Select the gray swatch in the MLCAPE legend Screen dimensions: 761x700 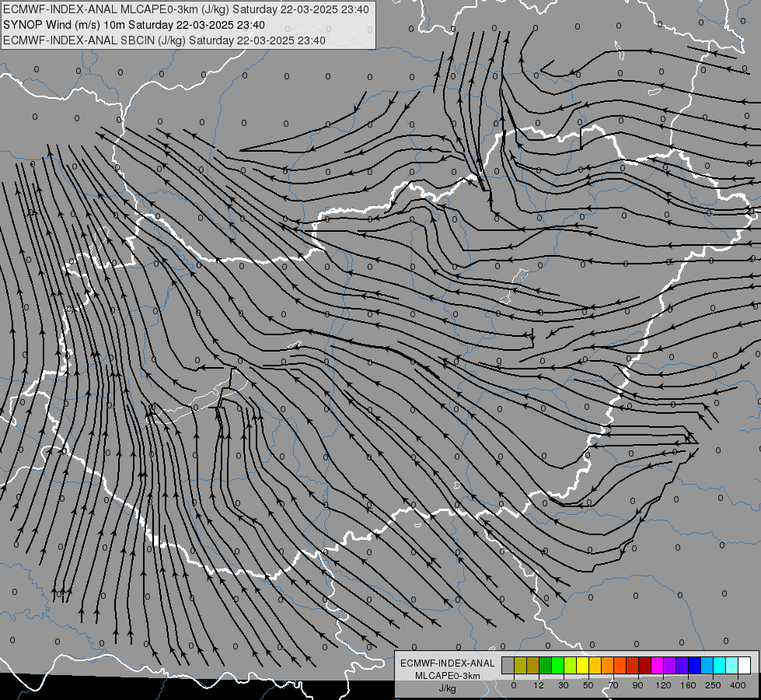508,665
